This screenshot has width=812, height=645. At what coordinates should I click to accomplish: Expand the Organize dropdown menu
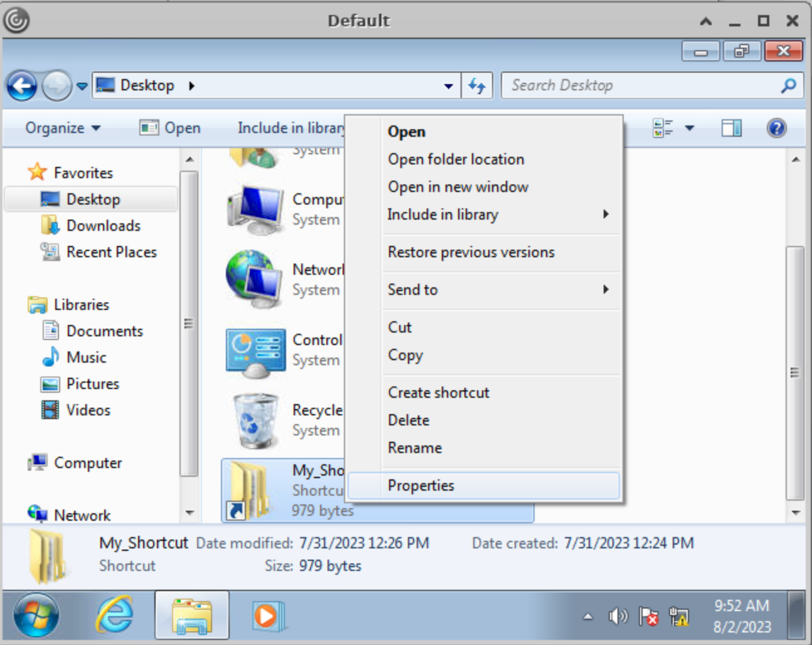(x=63, y=128)
